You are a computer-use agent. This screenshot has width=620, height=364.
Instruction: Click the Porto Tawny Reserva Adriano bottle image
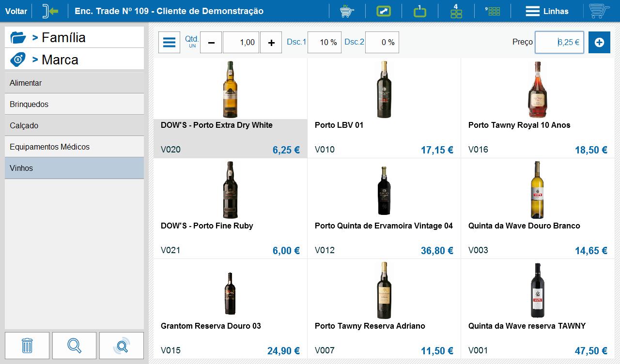[384, 290]
